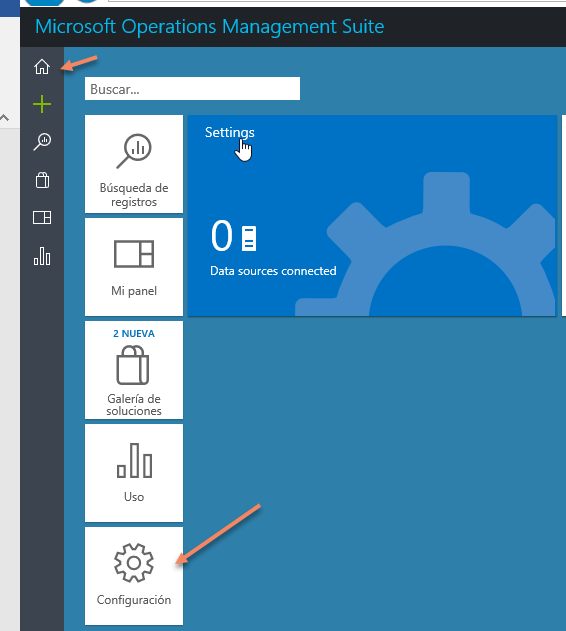Open the Uso tile
This screenshot has width=566, height=631.
[x=134, y=473]
